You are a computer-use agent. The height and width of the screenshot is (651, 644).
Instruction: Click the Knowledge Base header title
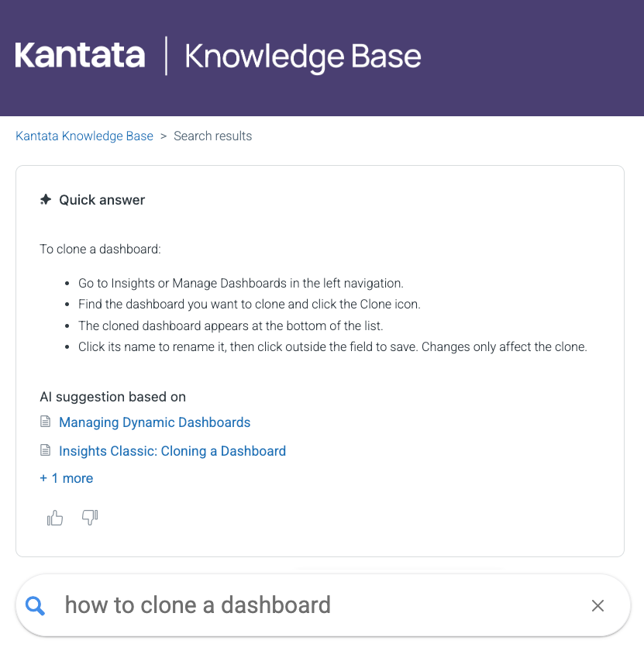pos(301,56)
